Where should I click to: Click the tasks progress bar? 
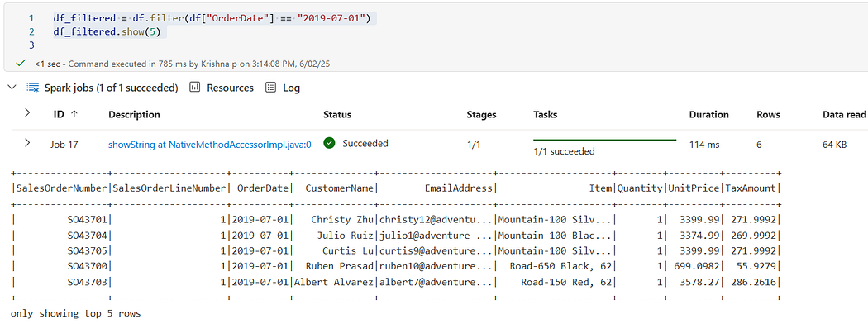pos(604,141)
